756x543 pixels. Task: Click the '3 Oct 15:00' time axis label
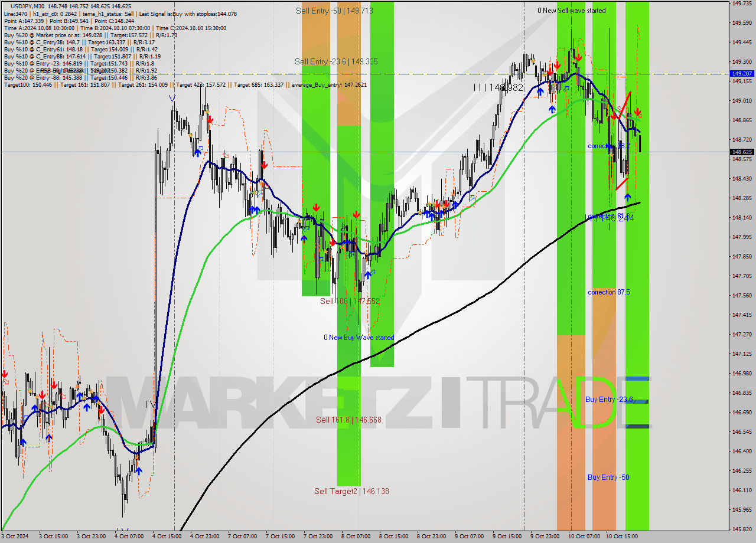pos(54,537)
